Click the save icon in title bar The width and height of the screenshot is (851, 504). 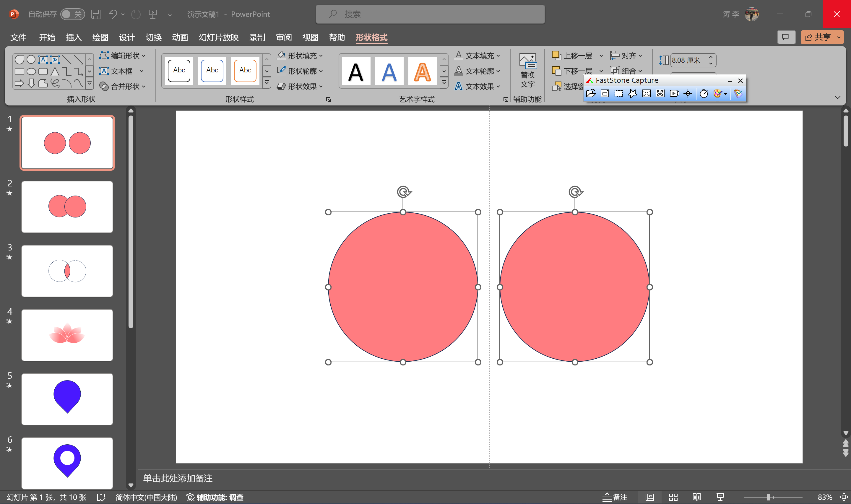[x=96, y=14]
